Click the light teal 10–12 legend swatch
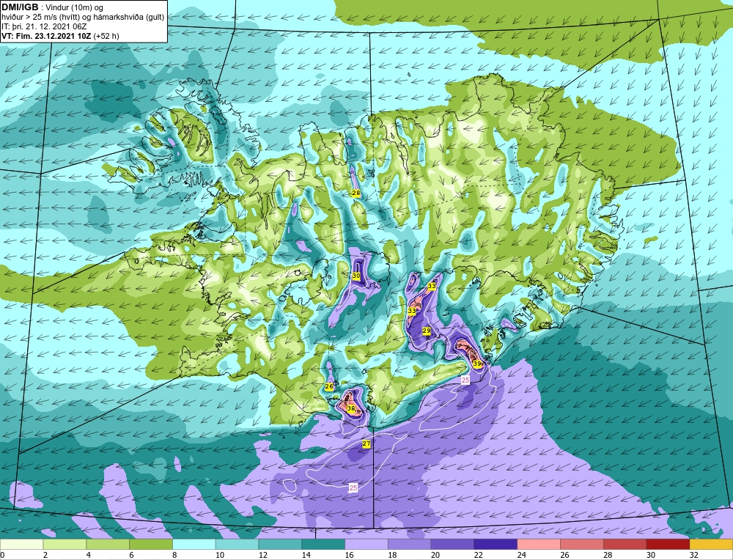 237,545
